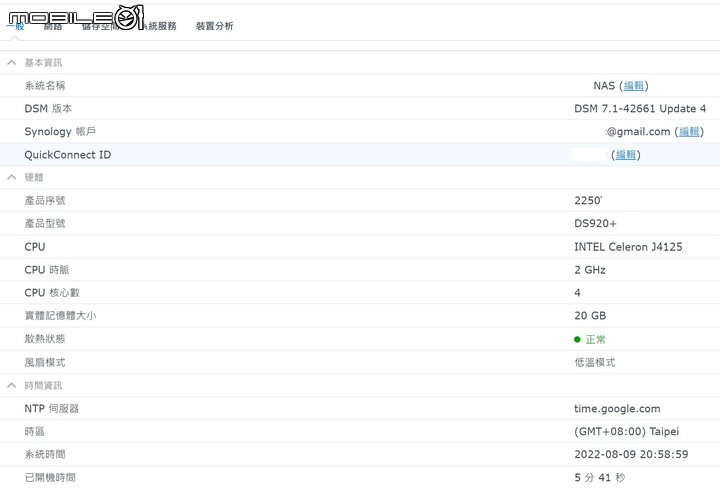Click the 產品型號 label
Screen dimensions: 720x488
pyautogui.click(x=45, y=224)
